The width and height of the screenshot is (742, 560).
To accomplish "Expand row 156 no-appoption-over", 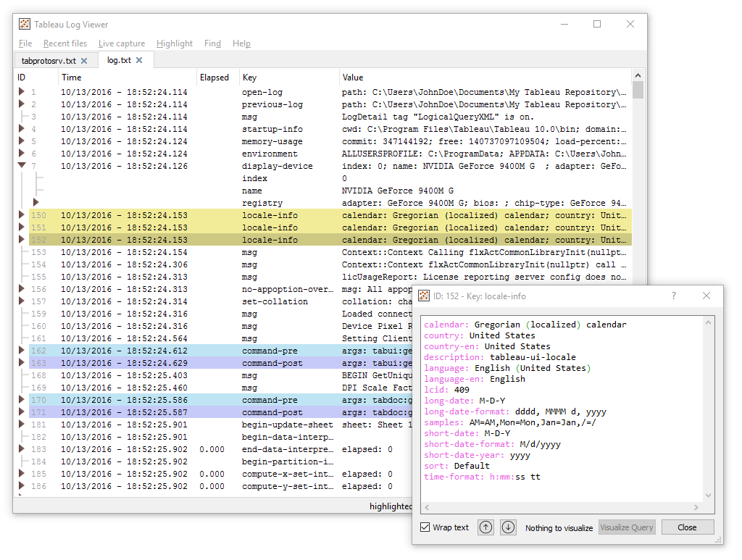I will click(21, 288).
